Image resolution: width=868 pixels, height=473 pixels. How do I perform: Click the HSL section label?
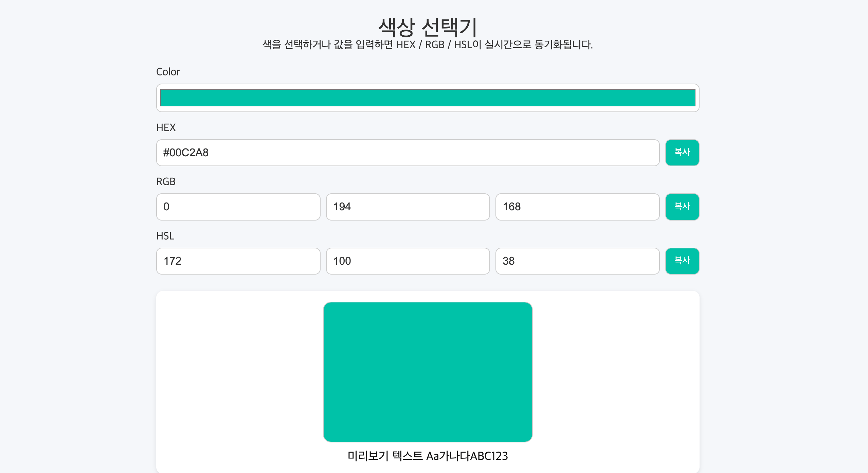(x=165, y=236)
